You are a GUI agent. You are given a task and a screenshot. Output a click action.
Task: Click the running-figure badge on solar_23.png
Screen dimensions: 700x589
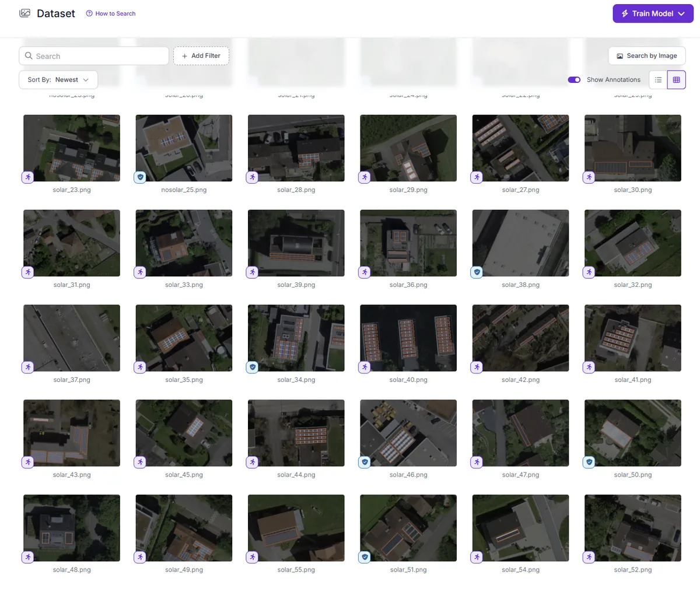click(28, 177)
